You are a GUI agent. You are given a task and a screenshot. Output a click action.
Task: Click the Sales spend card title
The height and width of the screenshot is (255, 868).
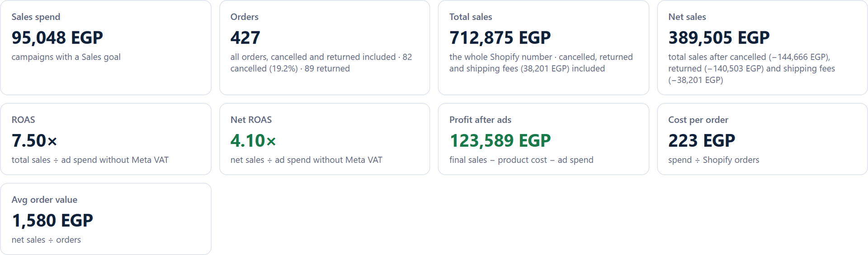click(36, 17)
